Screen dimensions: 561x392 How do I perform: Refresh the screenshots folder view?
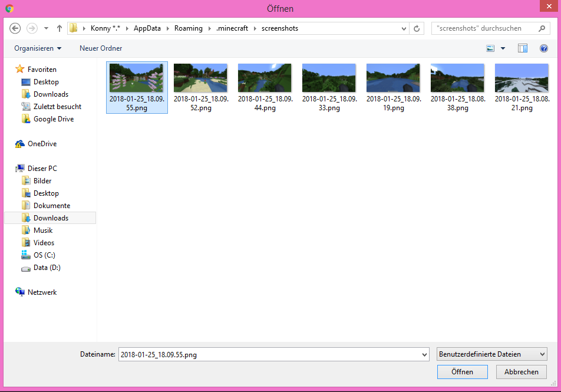tap(417, 28)
